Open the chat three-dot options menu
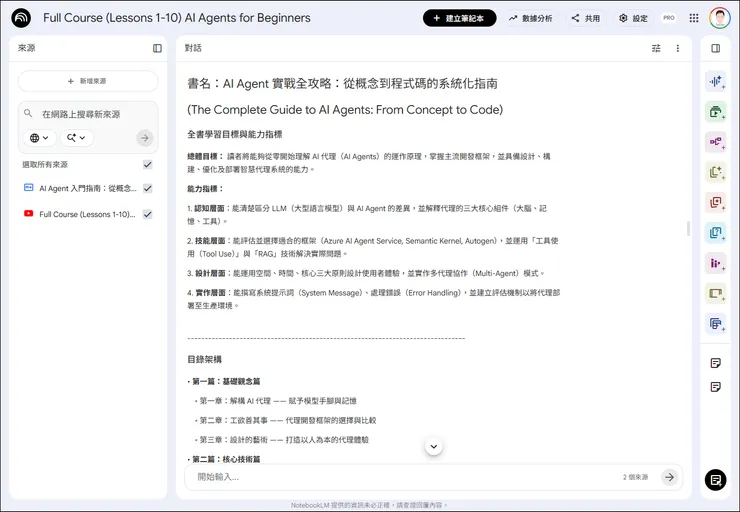 pos(678,48)
